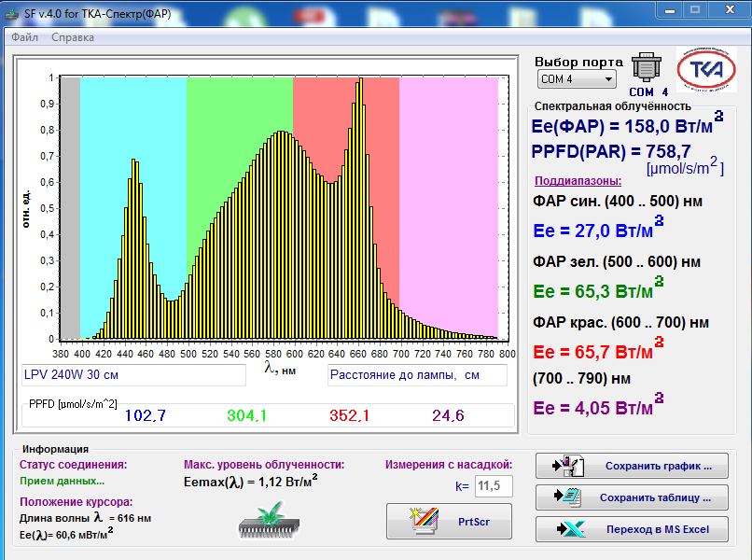Click the blue PPFD value 102,7
The width and height of the screenshot is (752, 560).
click(146, 415)
